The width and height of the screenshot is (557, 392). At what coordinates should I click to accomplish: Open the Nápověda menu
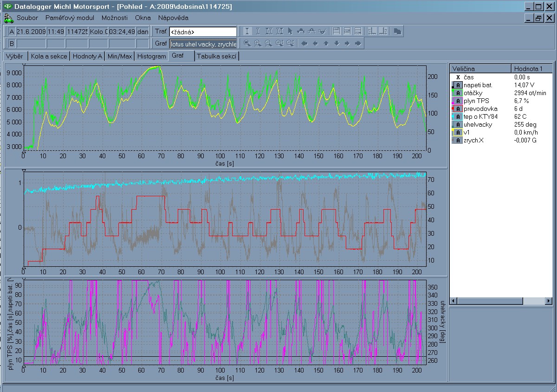173,18
